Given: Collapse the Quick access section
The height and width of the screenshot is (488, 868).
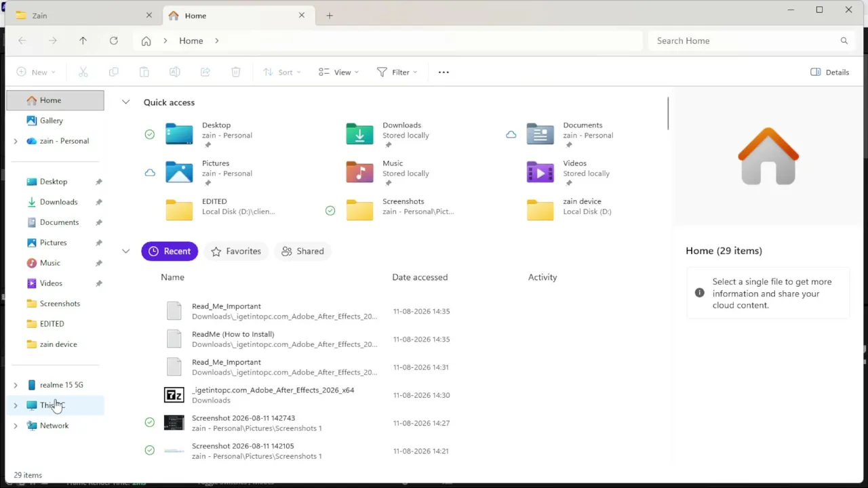Looking at the screenshot, I should pos(125,102).
